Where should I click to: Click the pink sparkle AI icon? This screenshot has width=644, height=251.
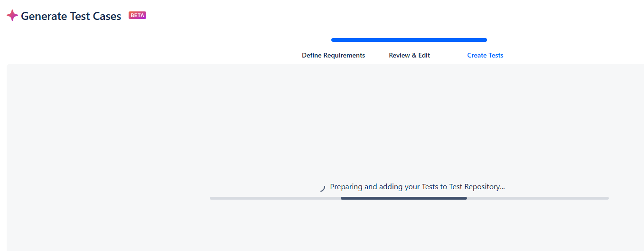pos(12,15)
